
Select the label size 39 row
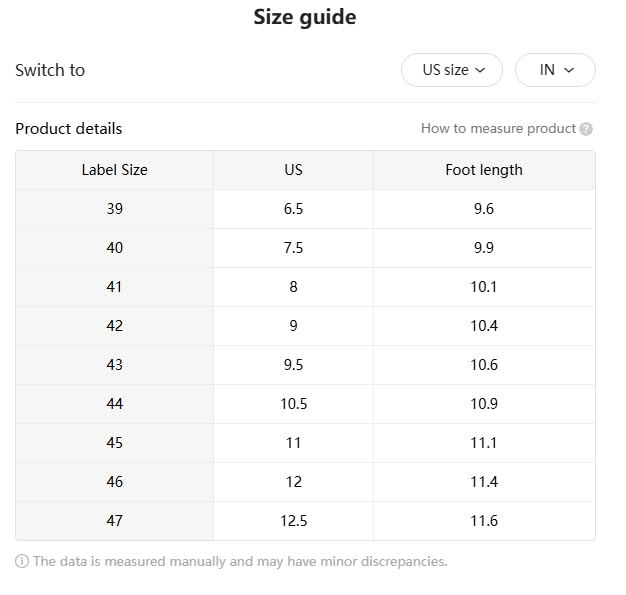(x=114, y=209)
